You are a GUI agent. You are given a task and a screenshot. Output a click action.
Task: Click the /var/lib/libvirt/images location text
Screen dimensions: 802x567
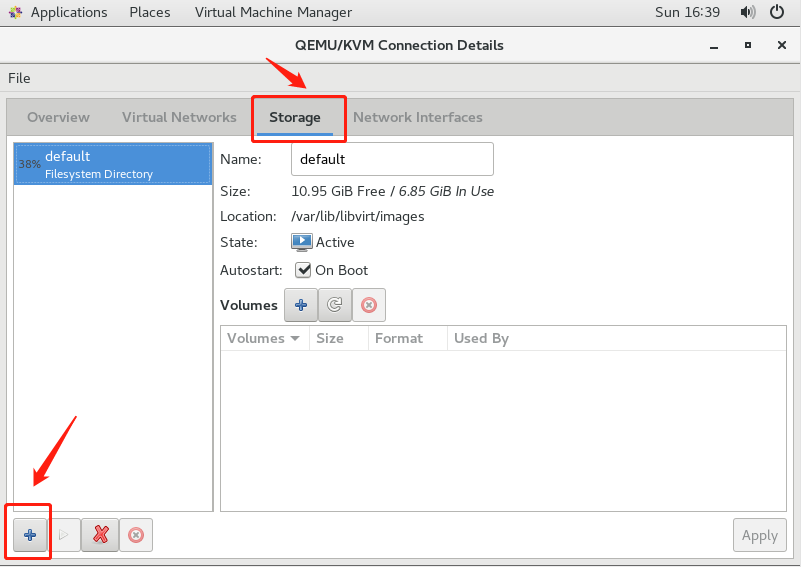click(358, 217)
